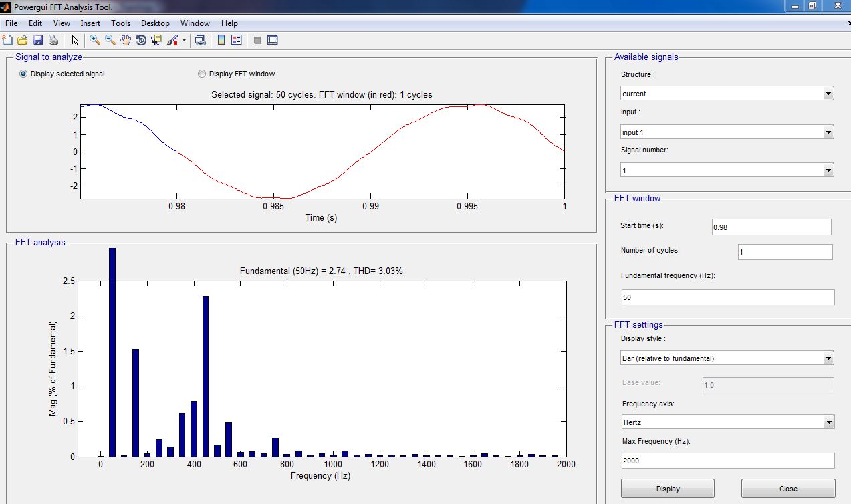Expand the Input dropdown showing 'input 1'
The image size is (851, 504).
click(x=727, y=132)
